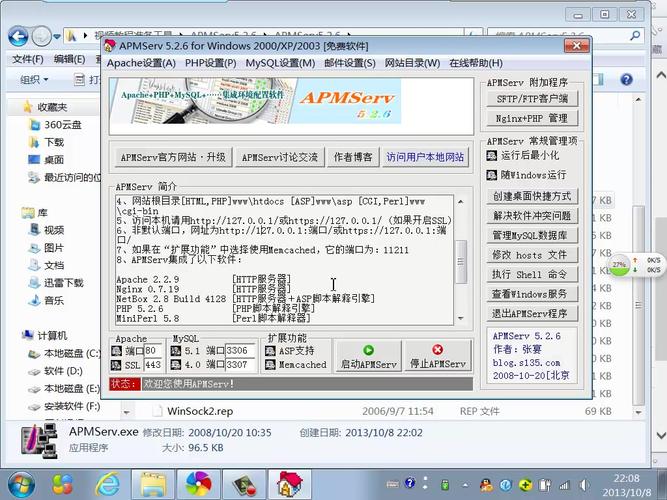Toggle Apache SSL checkbox
This screenshot has height=500, width=667.
click(x=116, y=365)
